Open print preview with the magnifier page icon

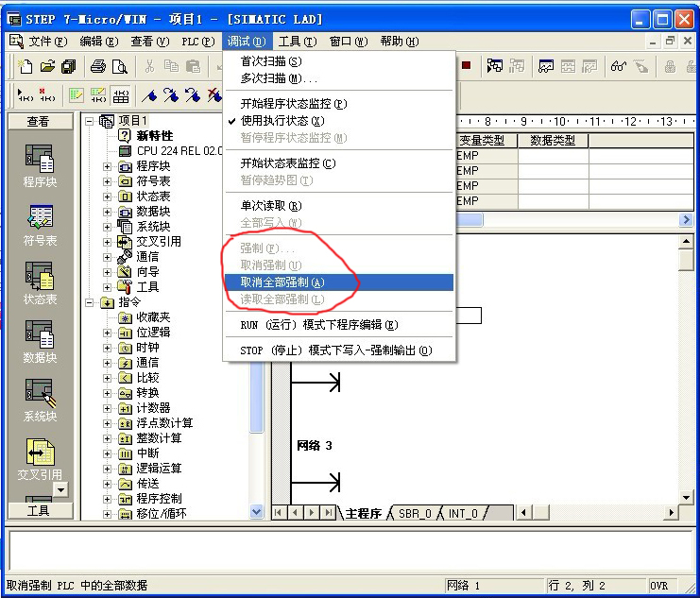119,66
